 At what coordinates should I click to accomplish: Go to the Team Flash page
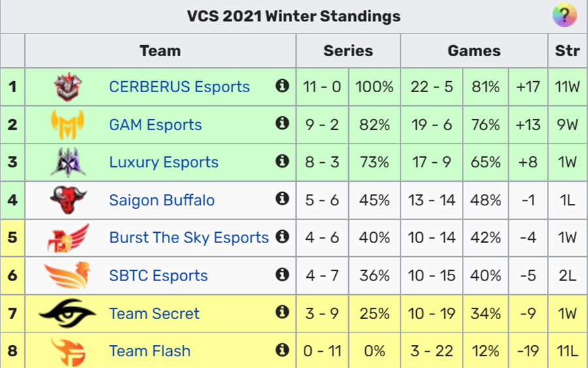pos(150,351)
